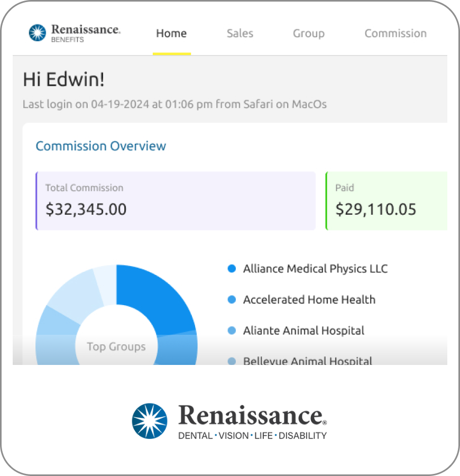Viewport: 460px width, 476px height.
Task: Open the Home tab
Action: (171, 33)
